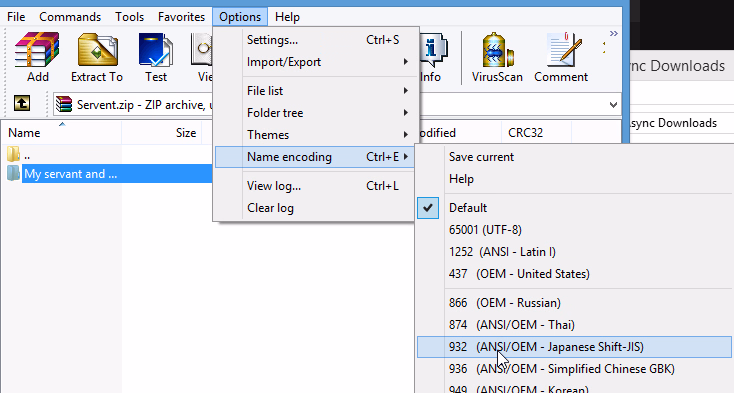Sort by the CRC32 column header
This screenshot has width=734, height=393.
[536, 133]
